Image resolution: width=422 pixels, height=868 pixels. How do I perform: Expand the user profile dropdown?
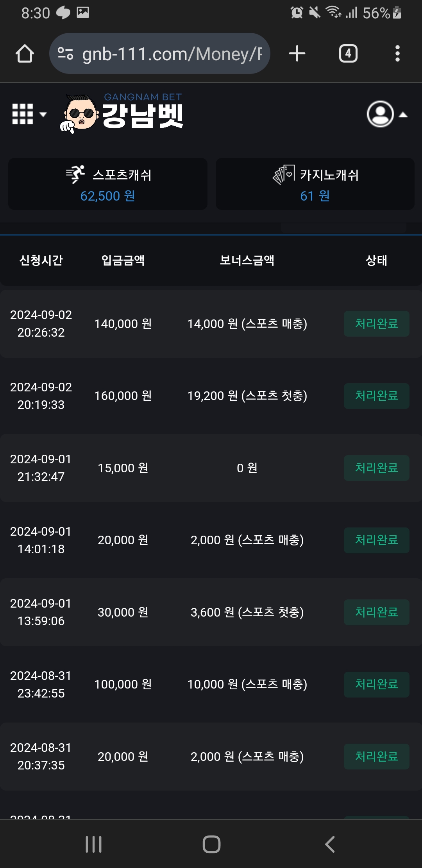coord(386,114)
